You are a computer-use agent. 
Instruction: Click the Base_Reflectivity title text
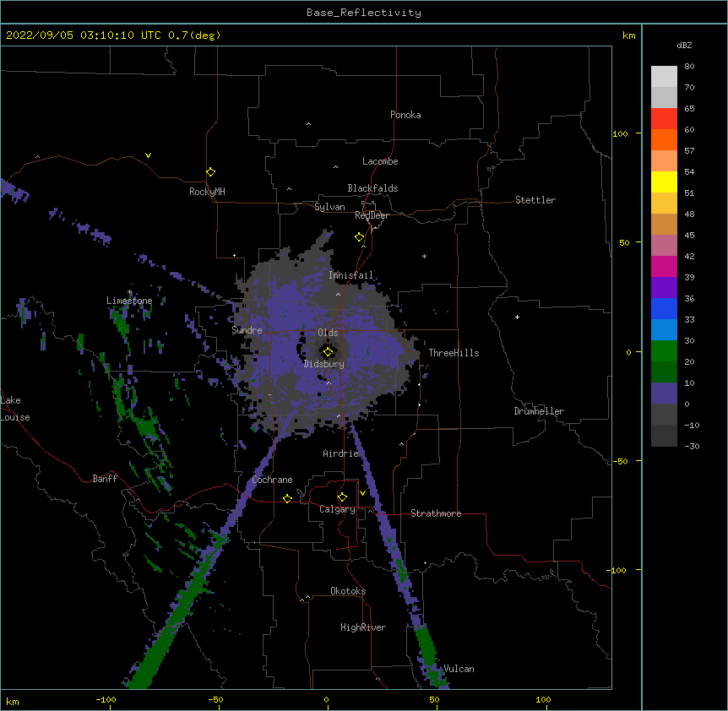(x=364, y=13)
